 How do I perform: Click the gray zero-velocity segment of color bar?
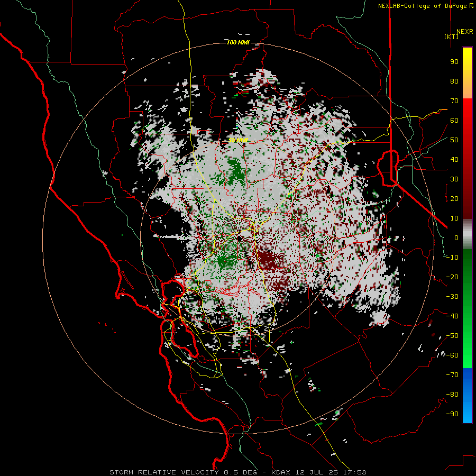[467, 234]
